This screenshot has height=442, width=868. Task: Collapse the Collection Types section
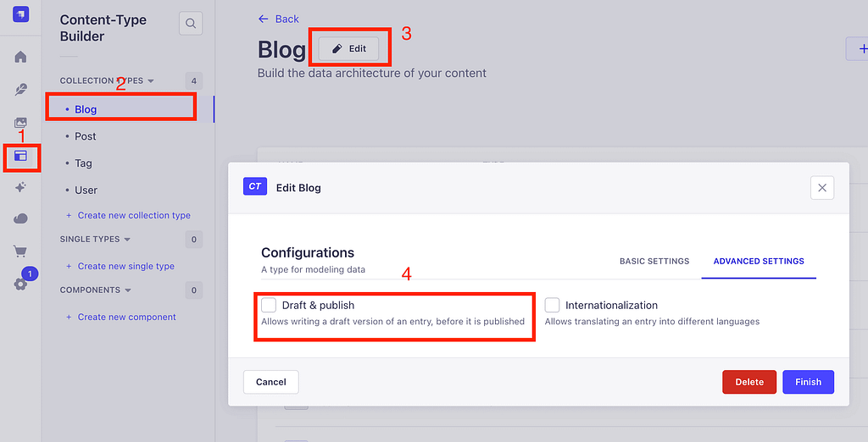[107, 80]
